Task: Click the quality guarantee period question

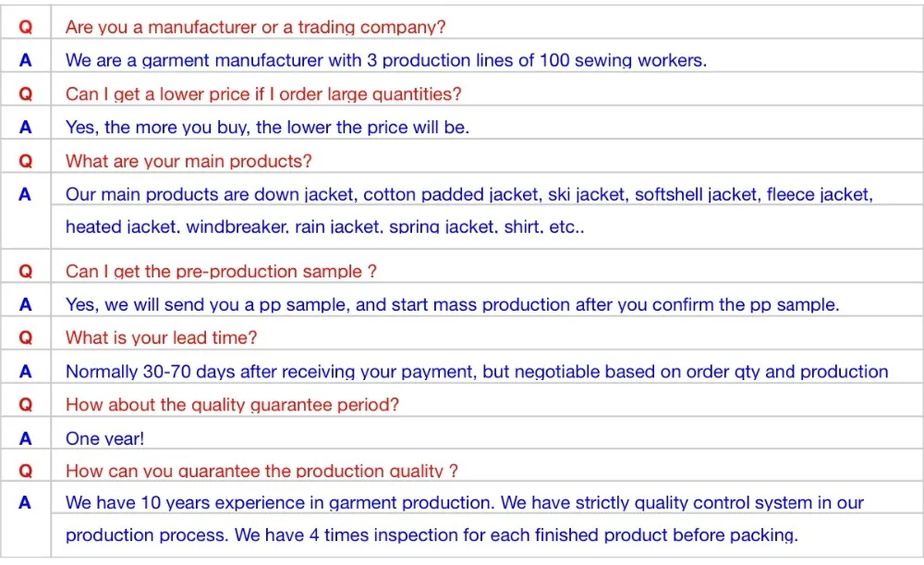Action: 232,405
